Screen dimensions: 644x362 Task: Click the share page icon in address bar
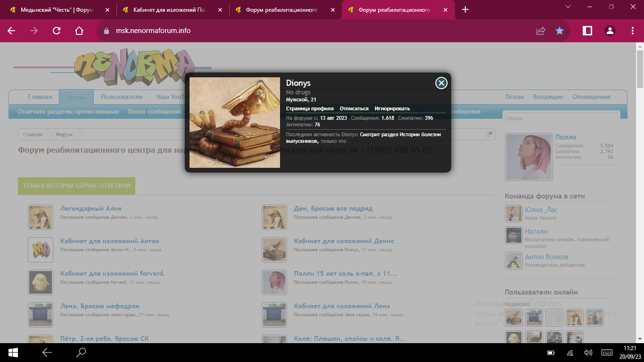coord(541,31)
